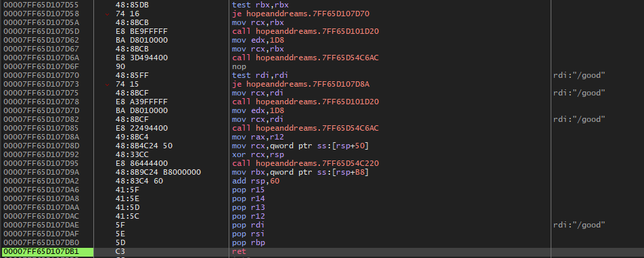Click rdi:"/good" comment on address 7D75 row
The height and width of the screenshot is (258, 644).
(x=580, y=93)
